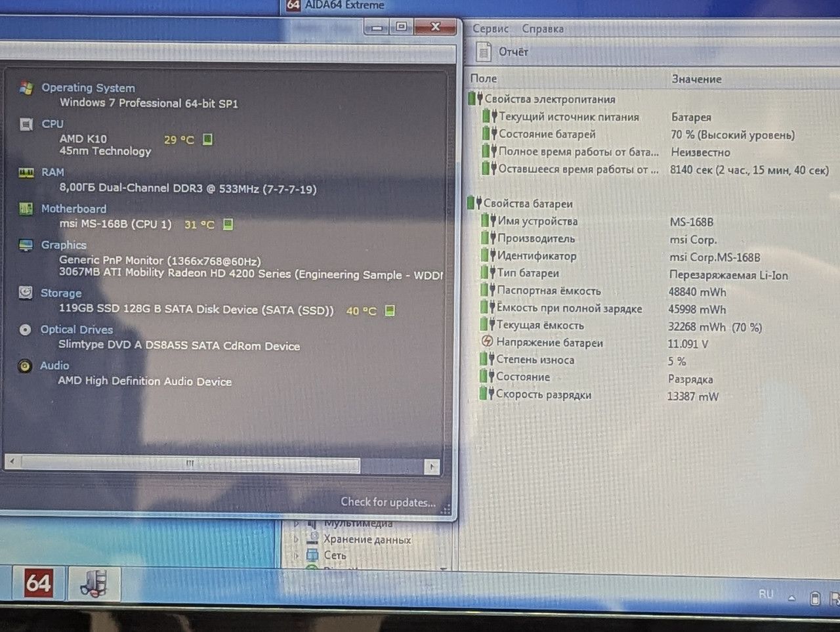Viewport: 840px width, 632px height.
Task: Click the Отчёт toolbar button
Action: point(503,52)
